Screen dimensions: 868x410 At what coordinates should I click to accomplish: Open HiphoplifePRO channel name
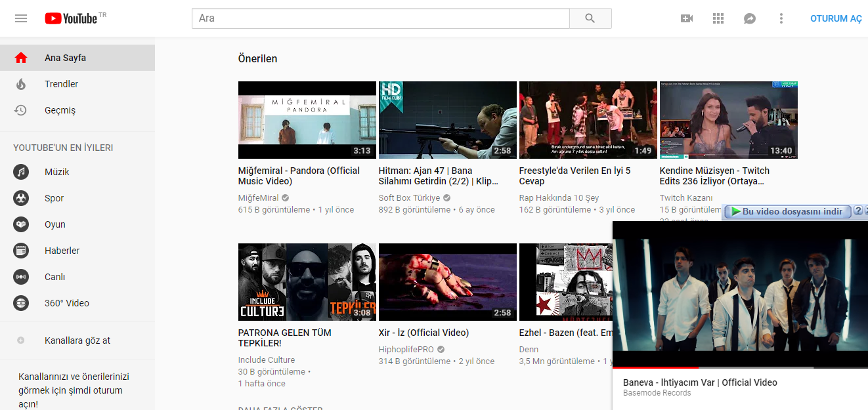tap(406, 349)
